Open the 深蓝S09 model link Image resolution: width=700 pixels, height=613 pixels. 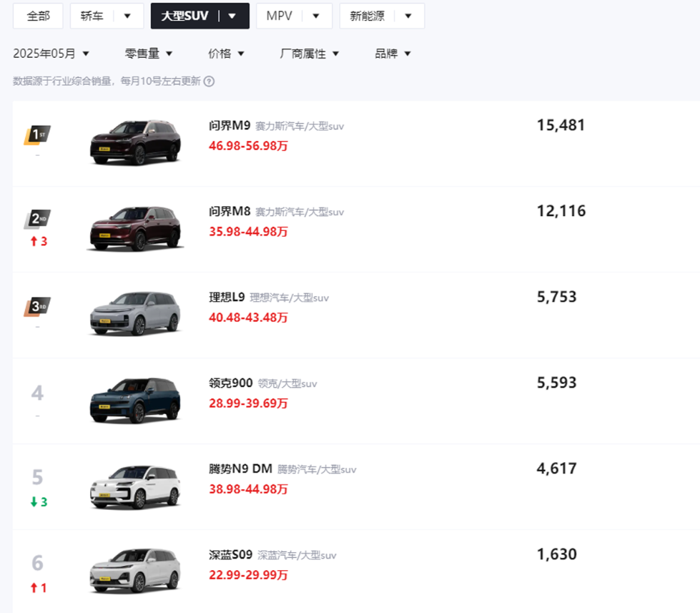tap(230, 554)
